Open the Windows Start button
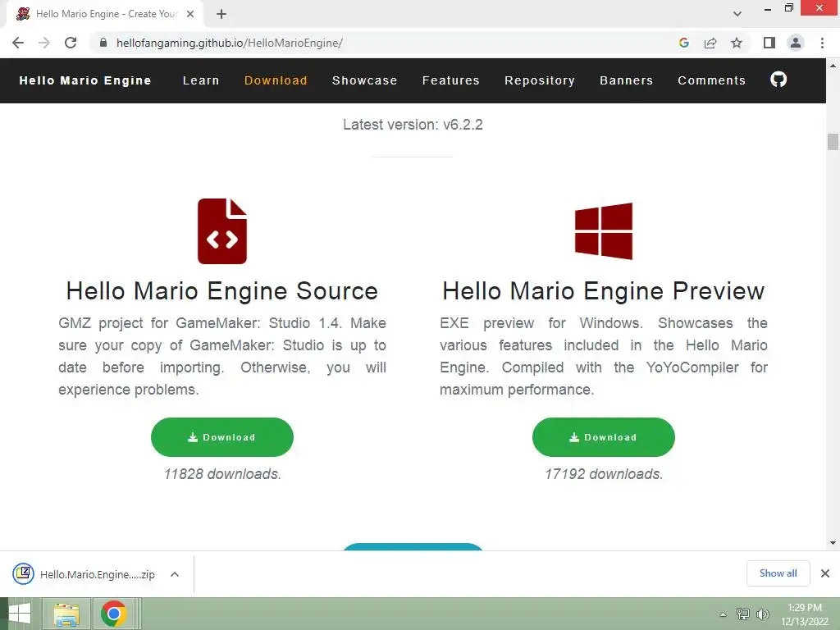The height and width of the screenshot is (630, 840). pos(20,614)
